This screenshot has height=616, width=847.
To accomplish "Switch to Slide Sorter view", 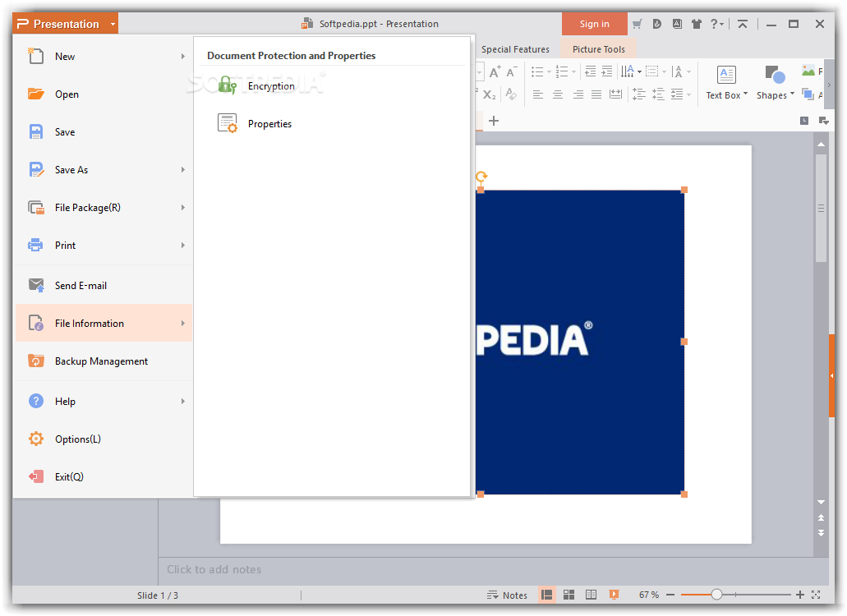I will (569, 595).
